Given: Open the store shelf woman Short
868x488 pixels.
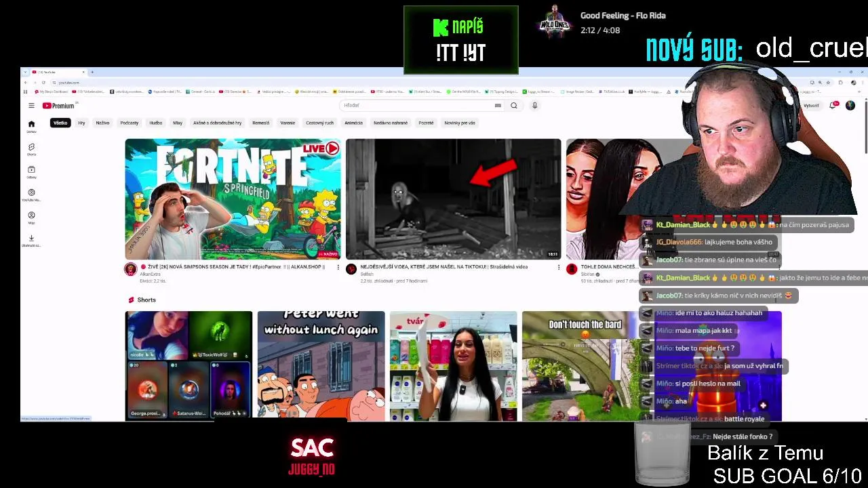Looking at the screenshot, I should pyautogui.click(x=453, y=366).
